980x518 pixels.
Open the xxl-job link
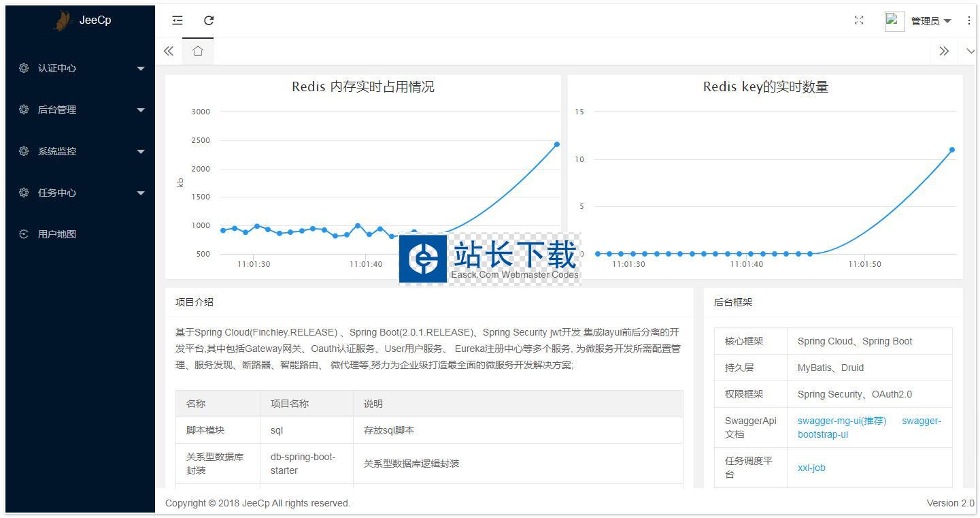(x=811, y=468)
